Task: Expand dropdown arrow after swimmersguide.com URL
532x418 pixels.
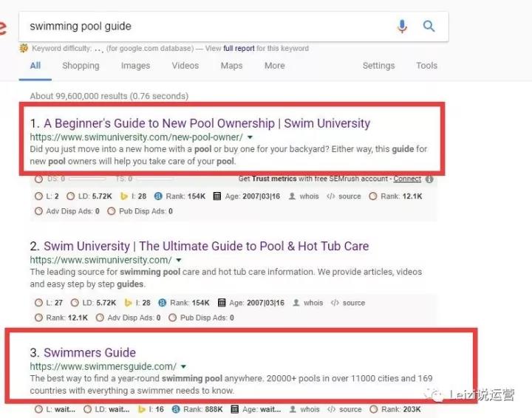Action: coord(183,366)
